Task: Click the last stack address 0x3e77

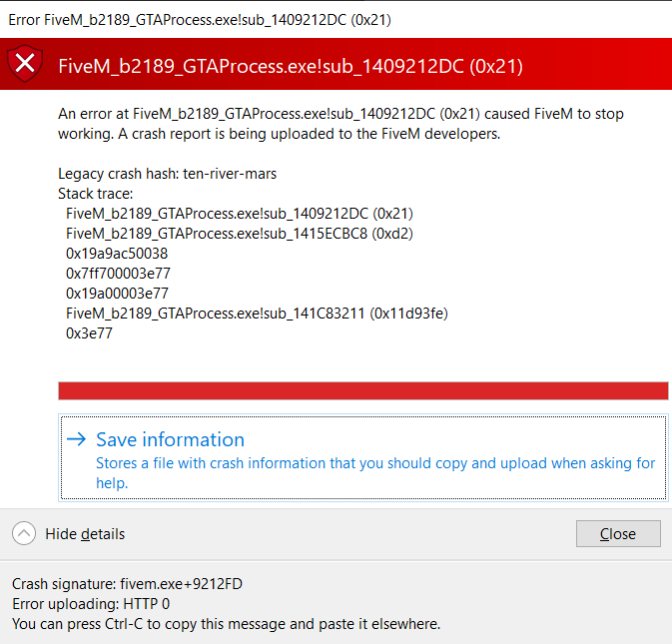Action: click(89, 333)
